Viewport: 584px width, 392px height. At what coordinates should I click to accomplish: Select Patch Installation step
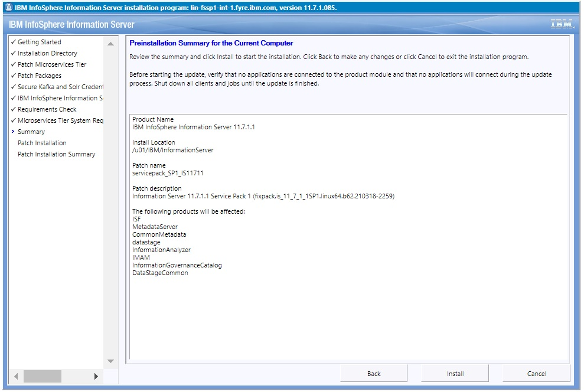pyautogui.click(x=42, y=143)
